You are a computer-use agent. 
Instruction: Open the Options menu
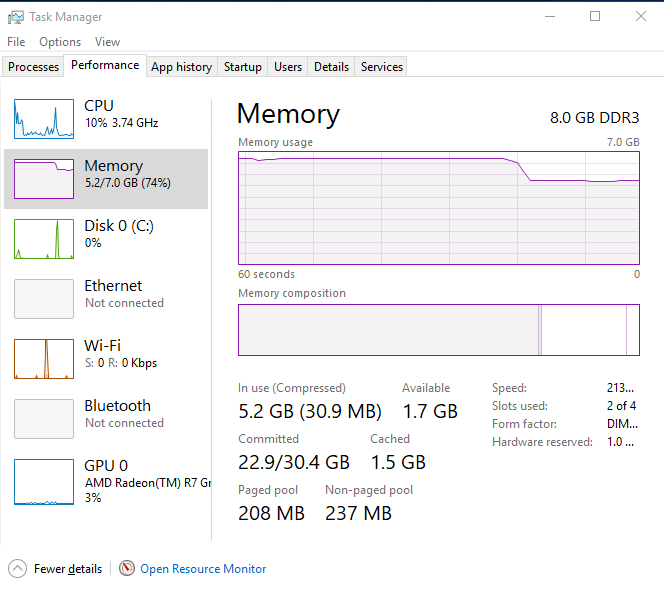click(60, 42)
